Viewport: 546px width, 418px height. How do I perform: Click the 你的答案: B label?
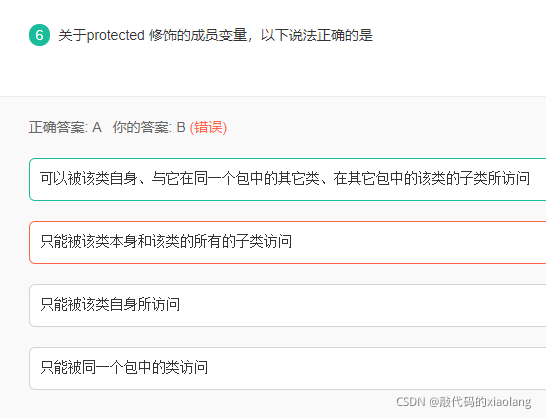[149, 127]
